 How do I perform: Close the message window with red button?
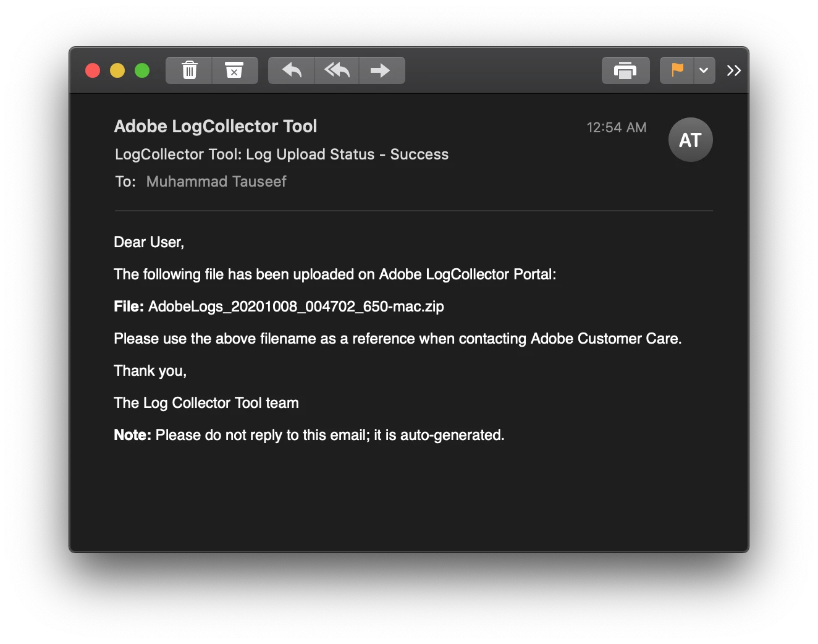pos(93,70)
